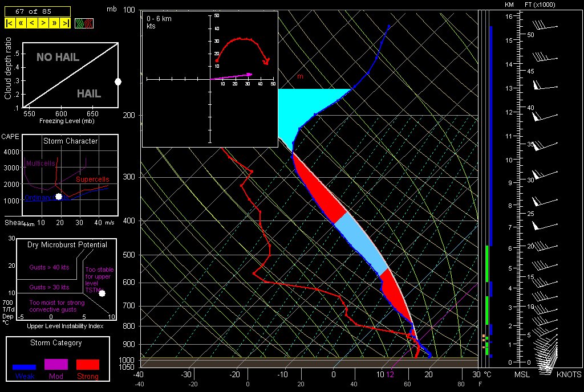Click the '67 of 85' frame counter
The image size is (584, 392).
click(38, 11)
